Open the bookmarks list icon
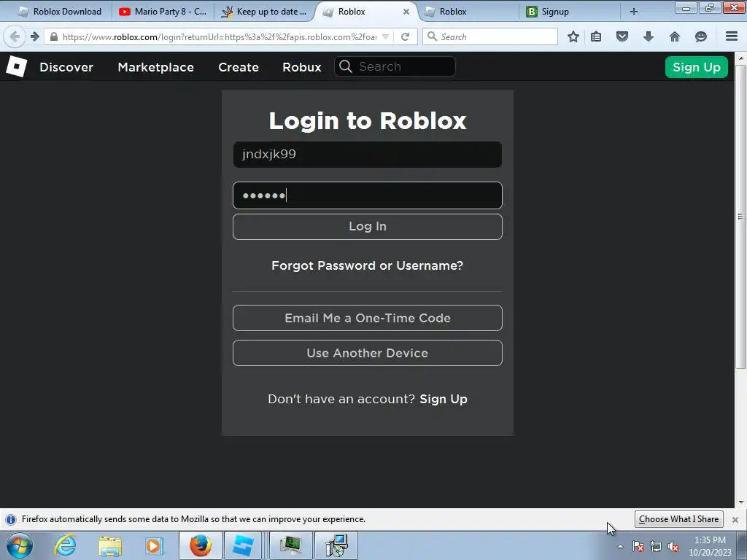Screen dimensions: 747x560 tap(596, 36)
